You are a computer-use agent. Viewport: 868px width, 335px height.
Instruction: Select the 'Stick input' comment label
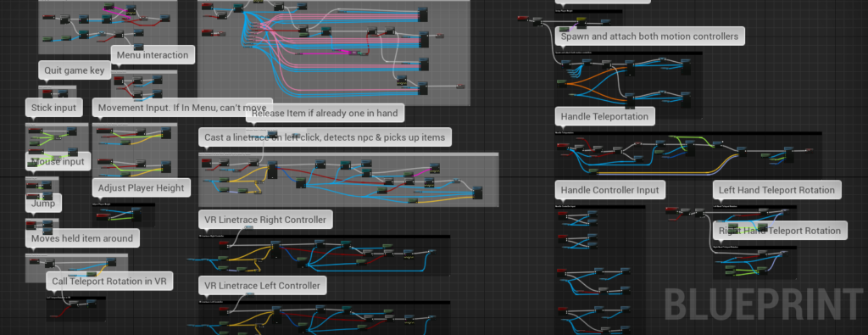[x=53, y=108]
